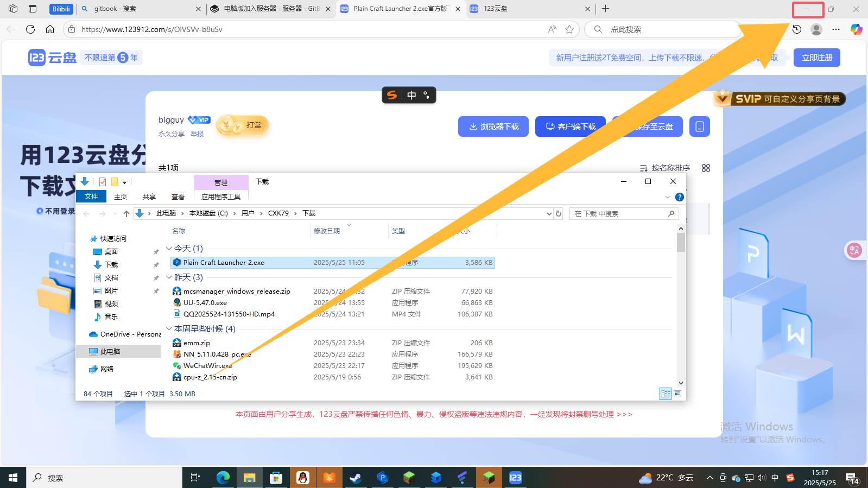868x488 pixels.
Task: Click the 立即注册 button
Action: coord(817,58)
